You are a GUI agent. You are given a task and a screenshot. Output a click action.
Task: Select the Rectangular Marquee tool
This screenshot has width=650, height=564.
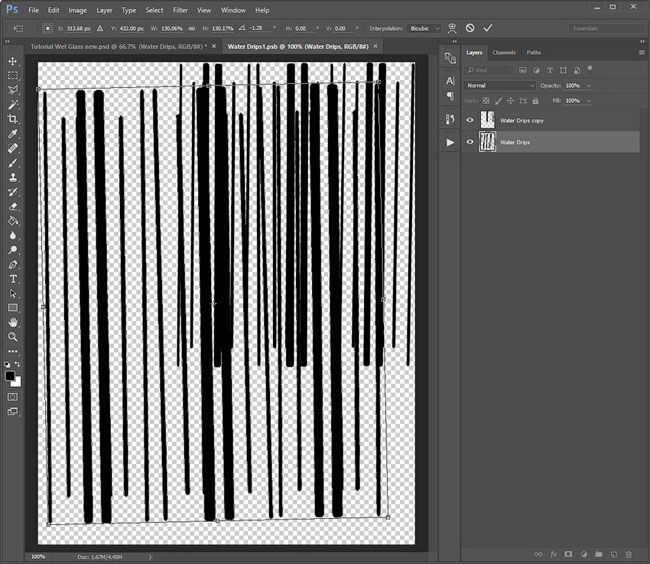coord(13,75)
